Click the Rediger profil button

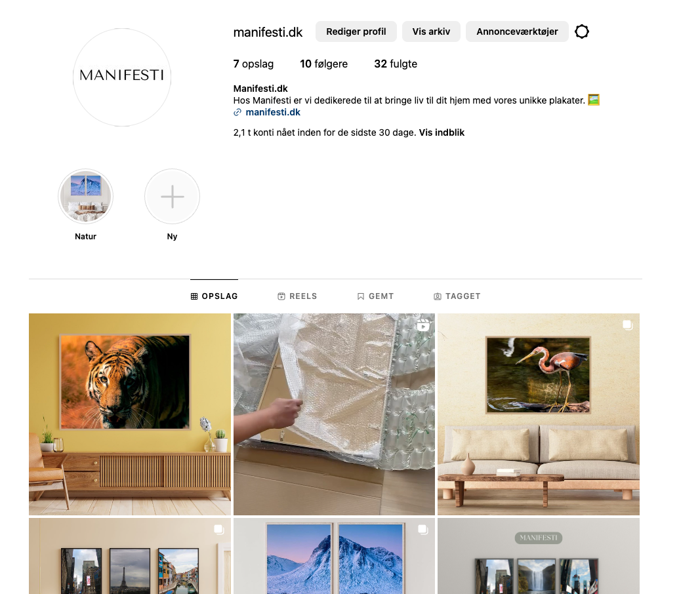click(356, 31)
